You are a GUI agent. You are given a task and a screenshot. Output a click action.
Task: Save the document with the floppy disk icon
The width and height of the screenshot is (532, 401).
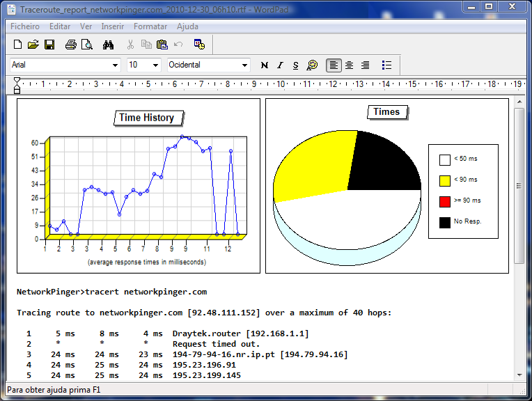(x=49, y=45)
